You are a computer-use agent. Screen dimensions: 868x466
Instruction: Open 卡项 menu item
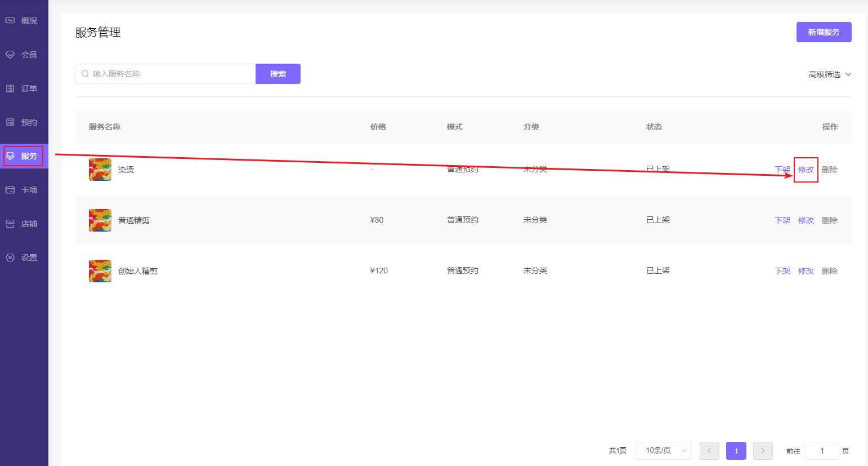[x=24, y=190]
